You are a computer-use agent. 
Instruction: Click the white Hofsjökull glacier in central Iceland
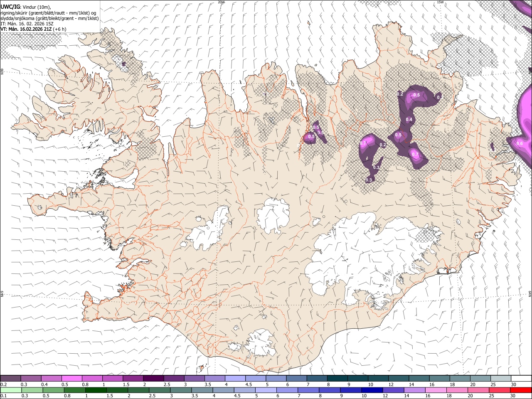pyautogui.click(x=273, y=215)
